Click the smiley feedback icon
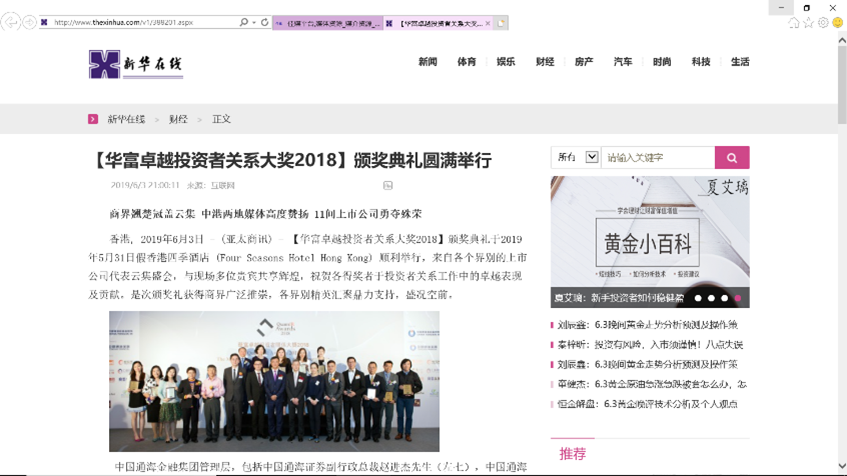847x476 pixels. click(837, 23)
